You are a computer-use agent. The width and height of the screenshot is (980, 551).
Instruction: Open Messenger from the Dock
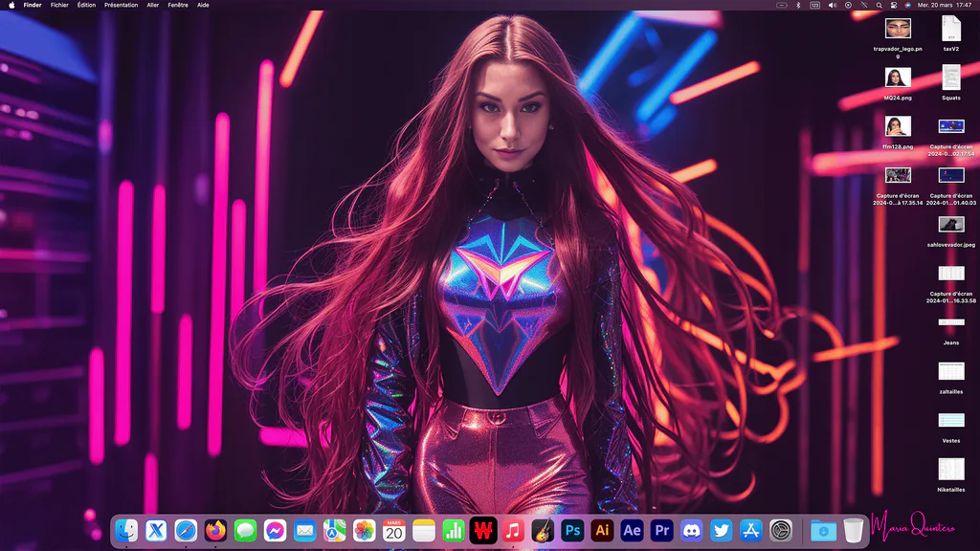click(275, 530)
